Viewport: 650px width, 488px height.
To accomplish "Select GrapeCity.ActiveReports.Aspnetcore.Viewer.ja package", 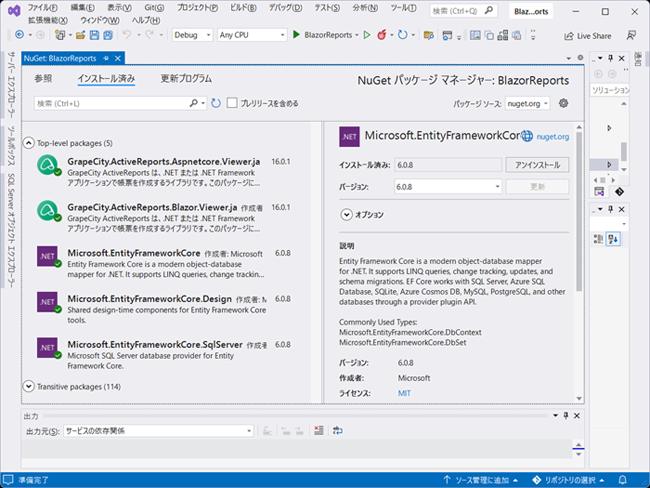I will [164, 172].
